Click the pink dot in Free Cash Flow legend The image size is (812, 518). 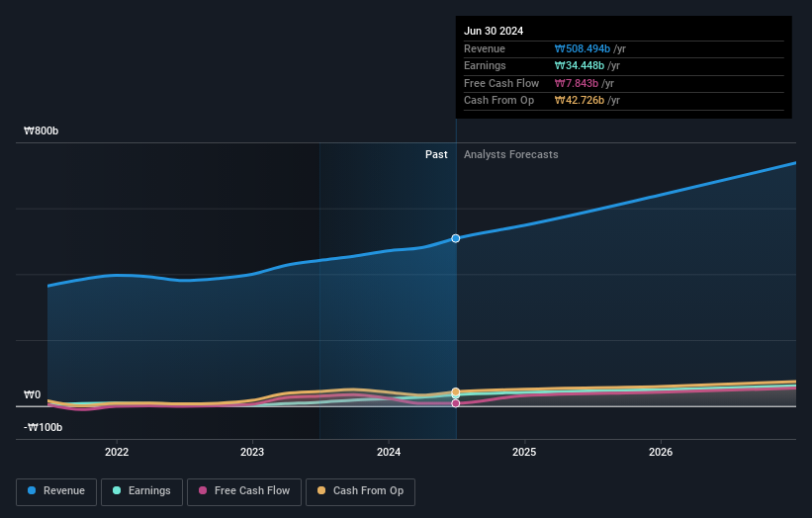[203, 490]
